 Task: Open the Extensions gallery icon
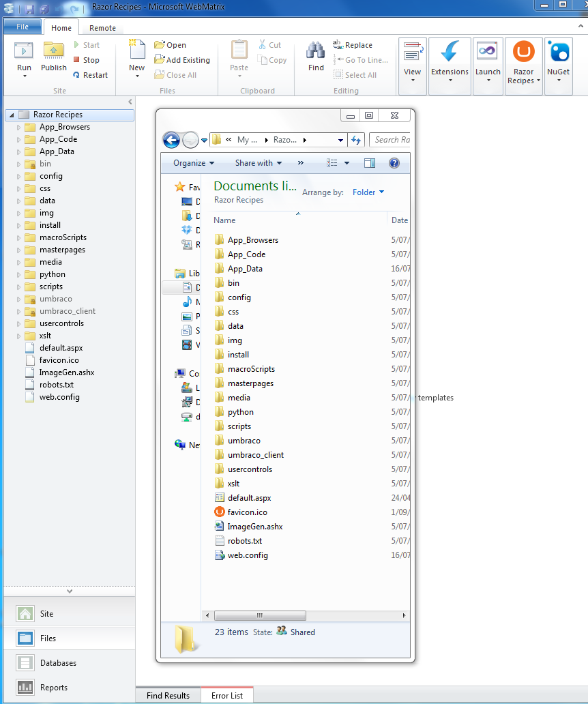[x=450, y=51]
